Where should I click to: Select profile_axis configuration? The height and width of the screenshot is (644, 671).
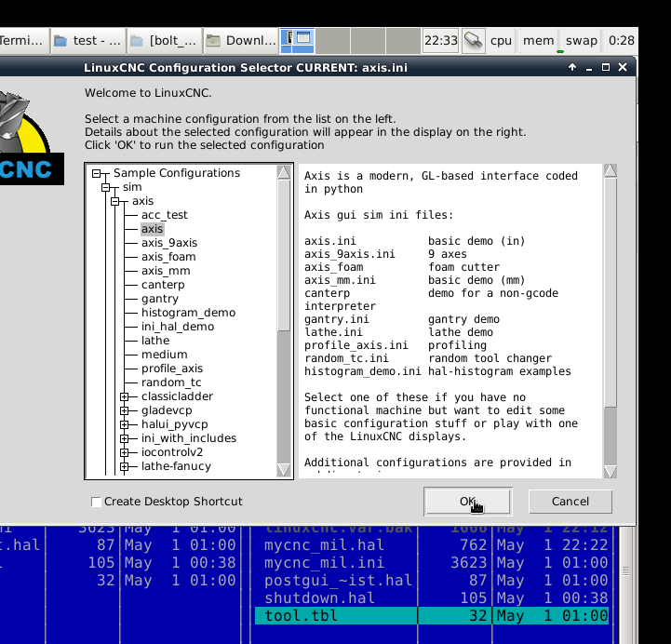[172, 369]
